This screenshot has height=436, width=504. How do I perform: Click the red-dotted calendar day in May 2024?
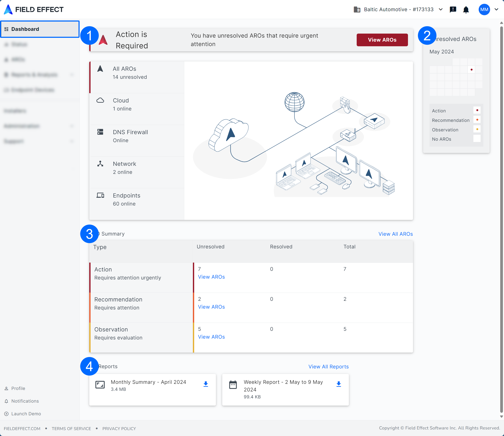point(471,70)
